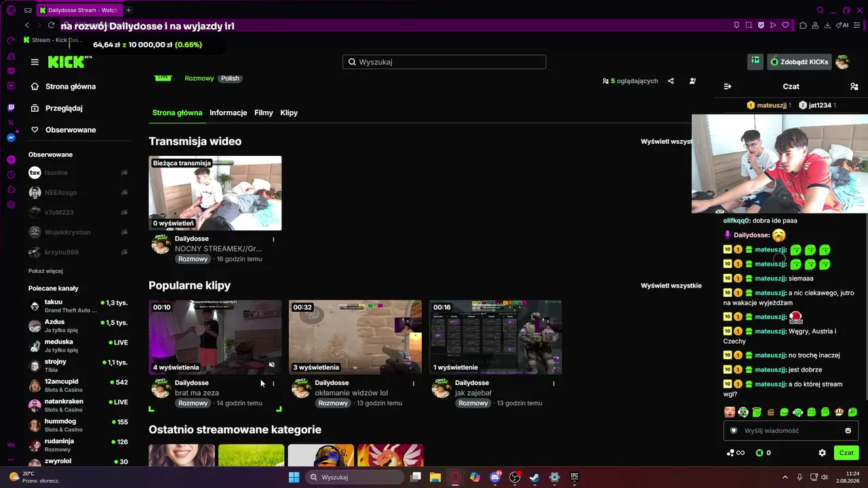Open channel points icon below chat
Image resolution: width=868 pixels, height=488 pixels.
tap(736, 453)
